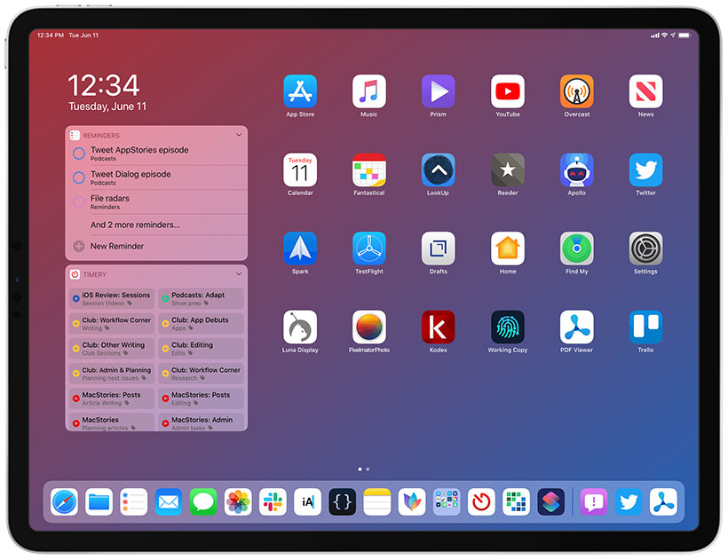Start MacStories: Admin timer
The height and width of the screenshot is (560, 728).
[x=202, y=422]
